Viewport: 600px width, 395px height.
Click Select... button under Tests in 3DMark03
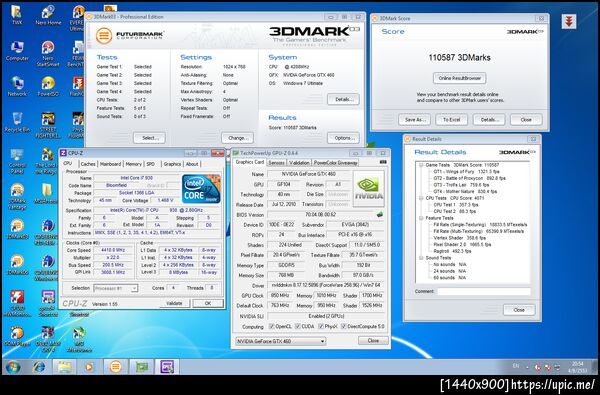[149, 138]
